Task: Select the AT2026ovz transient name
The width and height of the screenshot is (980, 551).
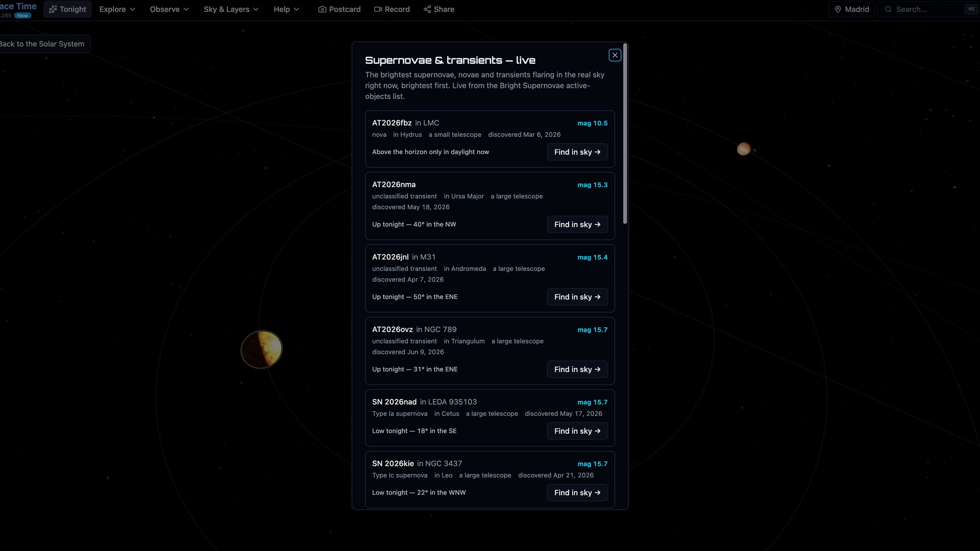Action: coord(392,330)
